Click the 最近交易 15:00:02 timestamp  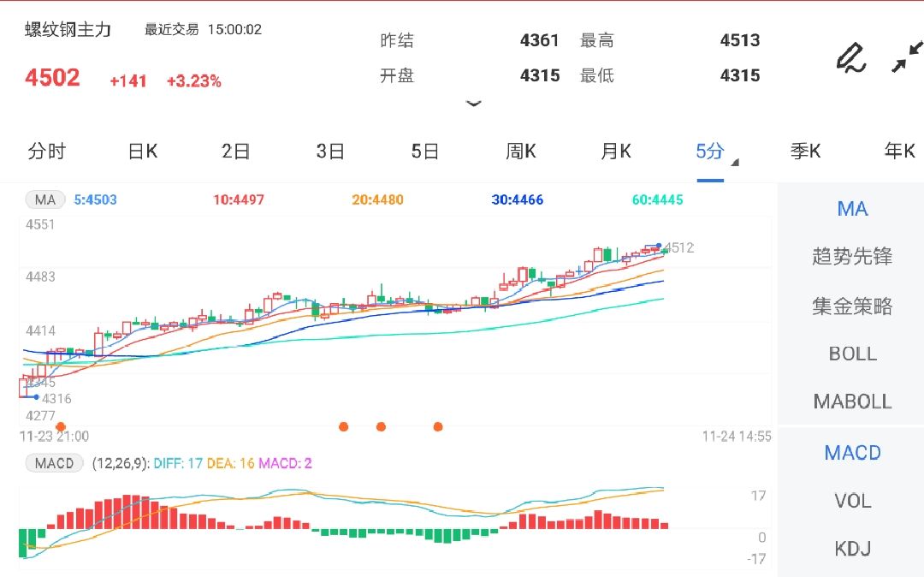pyautogui.click(x=204, y=29)
